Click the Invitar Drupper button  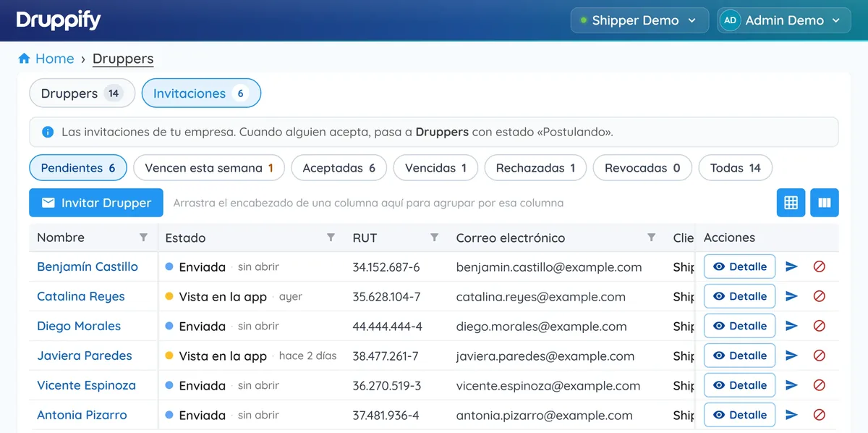click(96, 203)
